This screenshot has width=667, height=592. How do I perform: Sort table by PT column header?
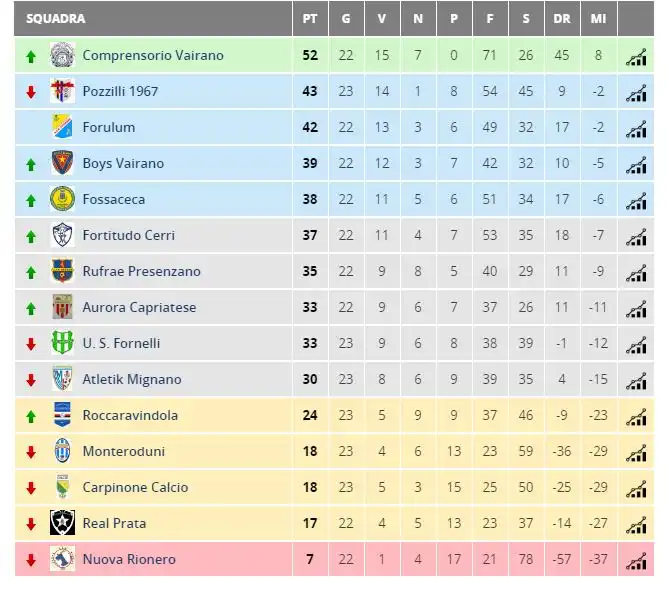(310, 19)
